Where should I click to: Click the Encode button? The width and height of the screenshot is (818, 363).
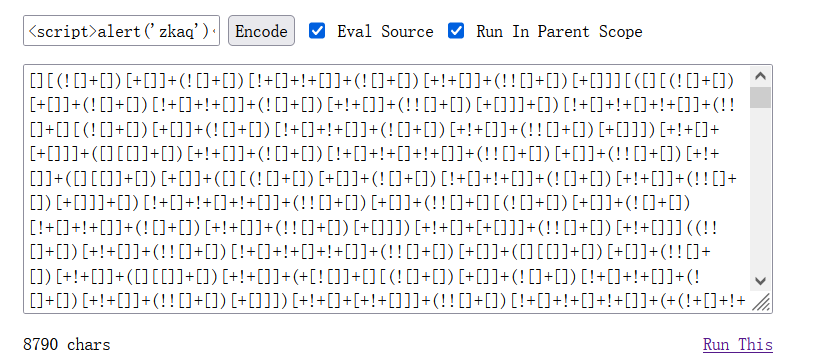(261, 31)
